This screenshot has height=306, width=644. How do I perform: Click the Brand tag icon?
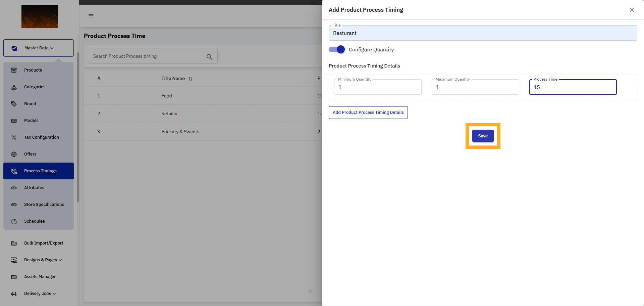pyautogui.click(x=14, y=103)
